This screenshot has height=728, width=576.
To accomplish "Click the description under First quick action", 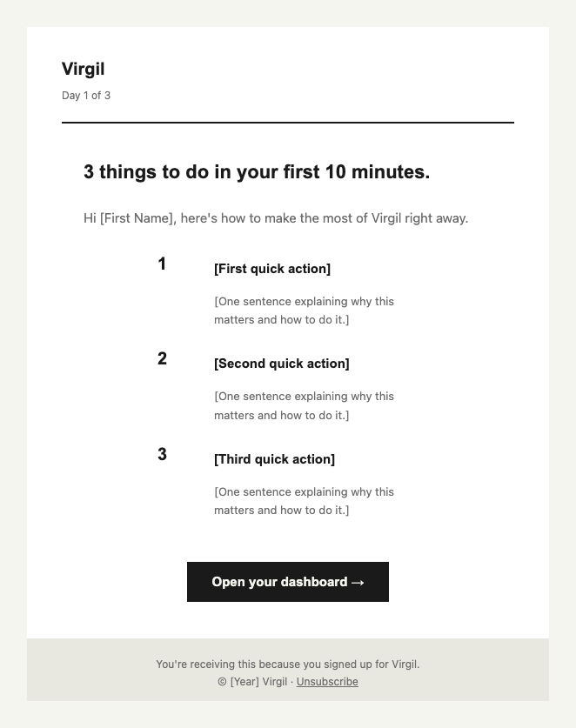I will pyautogui.click(x=304, y=311).
